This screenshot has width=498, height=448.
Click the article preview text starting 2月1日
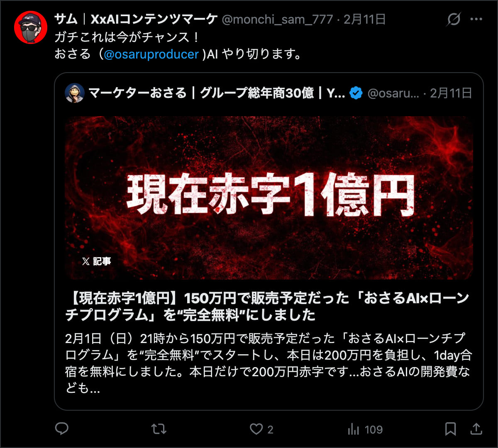(269, 363)
